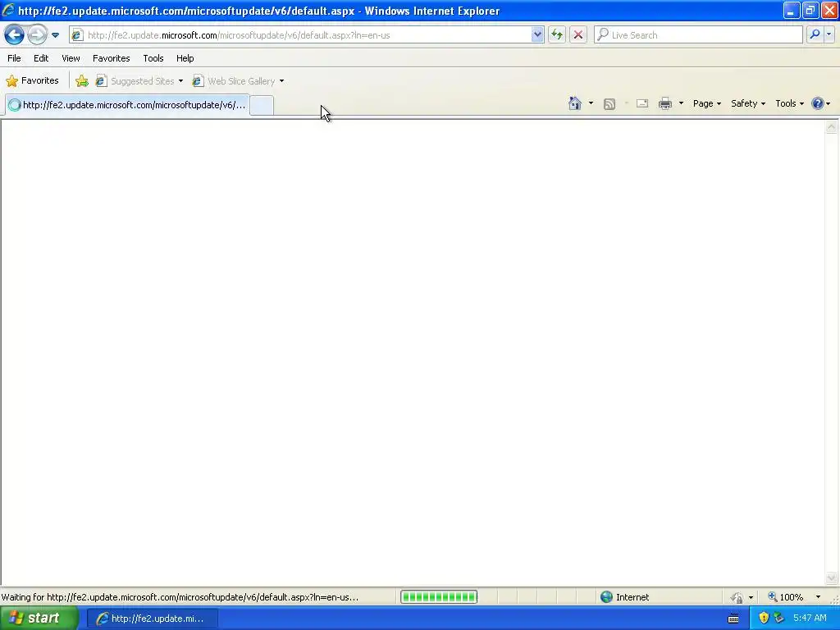The width and height of the screenshot is (840, 630).
Task: Click the Protected Mode lock icon
Action: 737,597
